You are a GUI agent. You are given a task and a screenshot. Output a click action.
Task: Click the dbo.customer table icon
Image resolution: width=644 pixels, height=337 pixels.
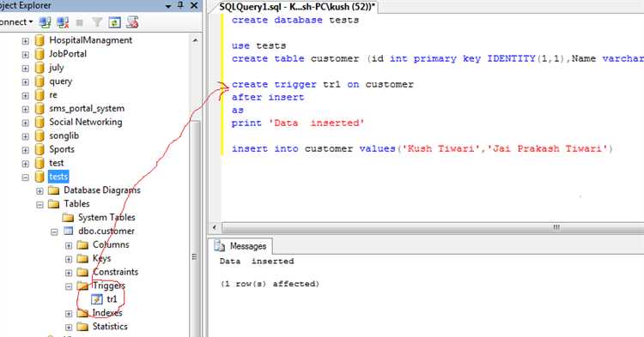click(x=68, y=231)
